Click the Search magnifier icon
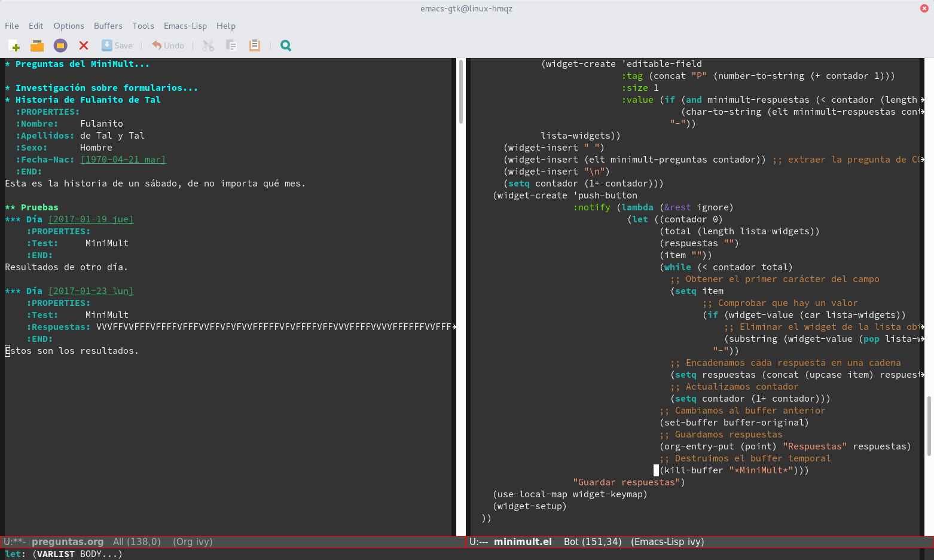This screenshot has width=934, height=560. pyautogui.click(x=286, y=45)
